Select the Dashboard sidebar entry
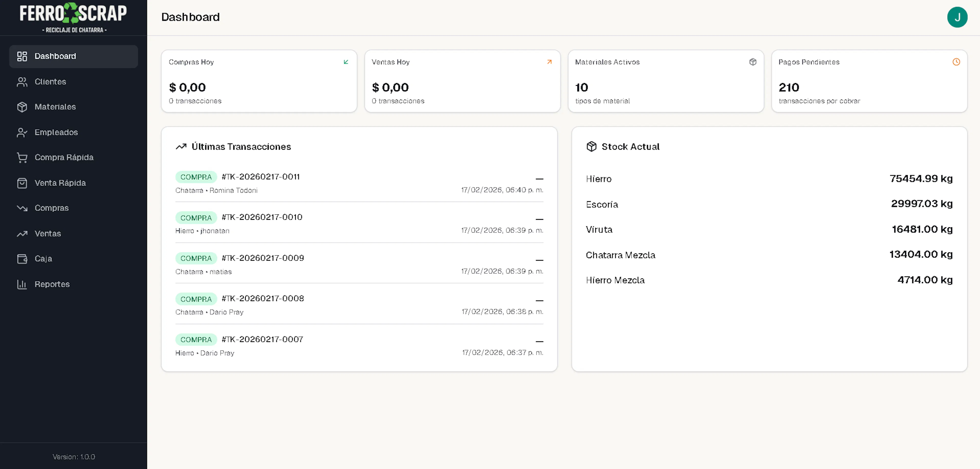The width and height of the screenshot is (980, 469). (x=55, y=56)
